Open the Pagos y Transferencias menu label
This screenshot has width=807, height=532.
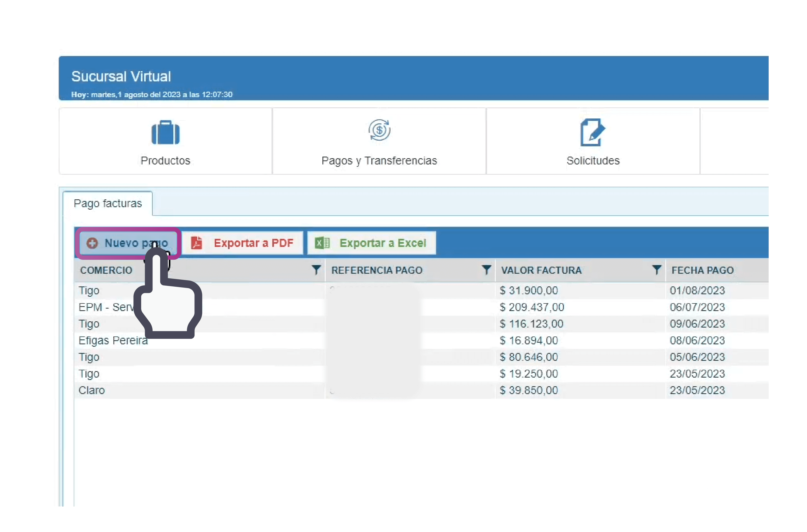pos(379,160)
